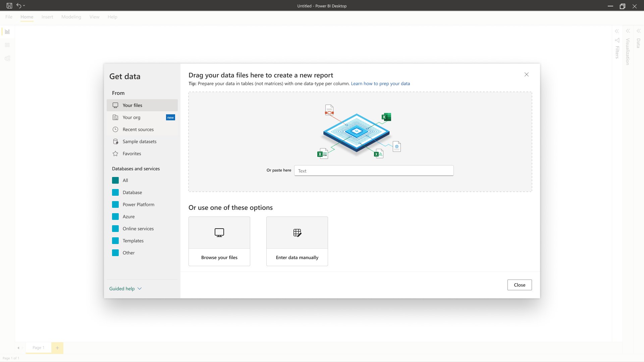This screenshot has height=362, width=644.
Task: Open Report view from left sidebar
Action: [x=7, y=32]
